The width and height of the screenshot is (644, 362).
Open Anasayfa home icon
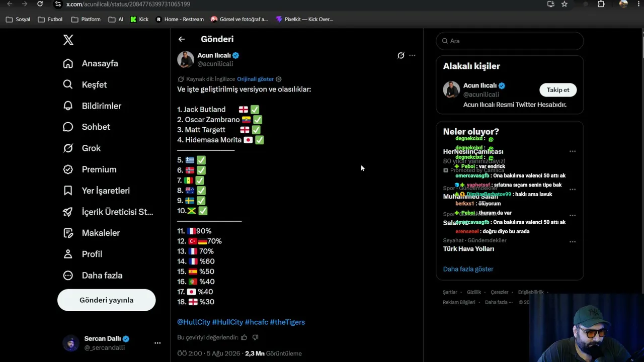[x=68, y=63]
